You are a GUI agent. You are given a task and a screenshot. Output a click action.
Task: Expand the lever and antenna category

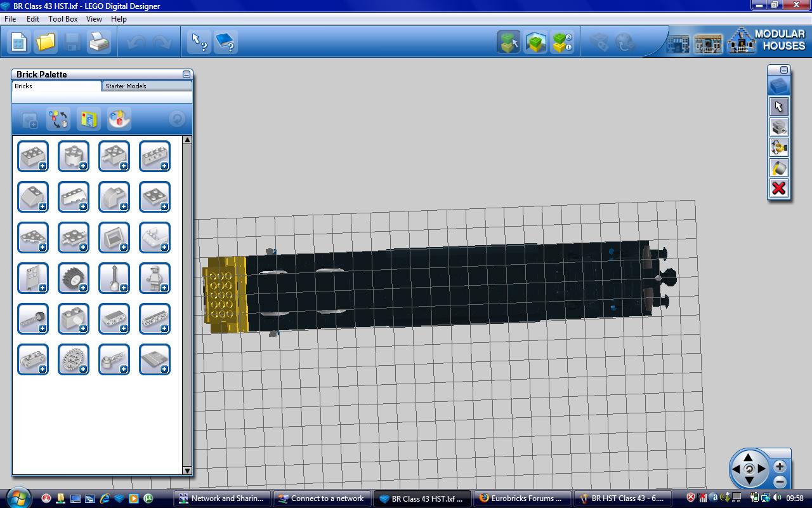114,278
